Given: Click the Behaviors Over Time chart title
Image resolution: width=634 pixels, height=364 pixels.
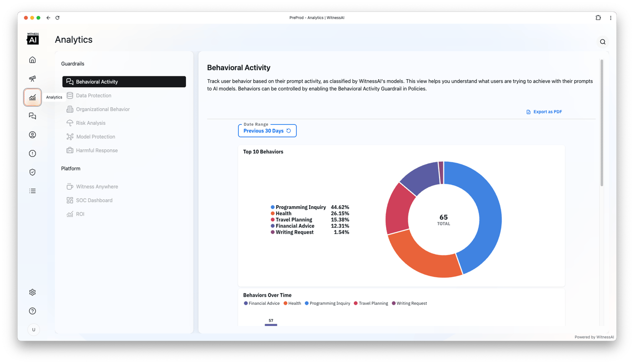Looking at the screenshot, I should click(267, 295).
